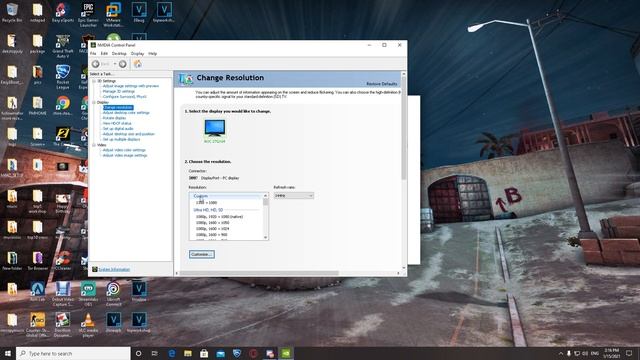Open the Edit menu
The width and height of the screenshot is (640, 360).
pyautogui.click(x=104, y=53)
